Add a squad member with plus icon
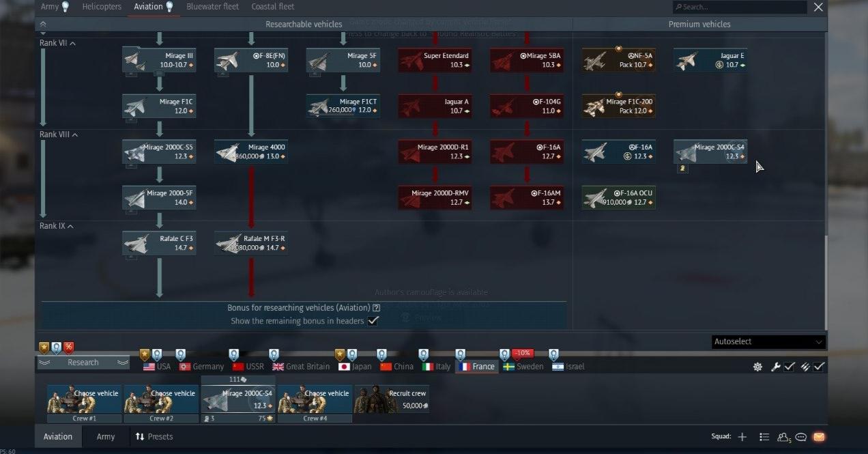 [x=742, y=437]
